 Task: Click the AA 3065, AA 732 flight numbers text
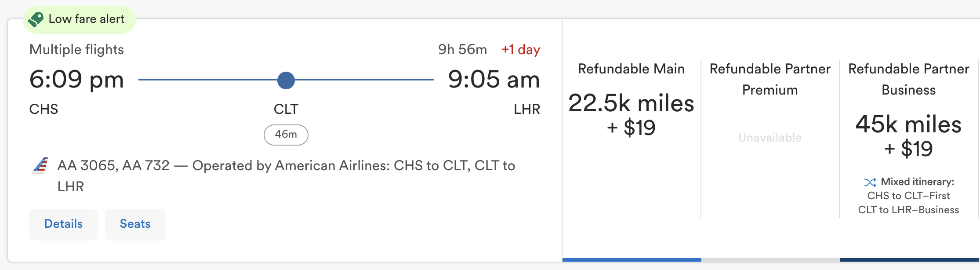(113, 166)
